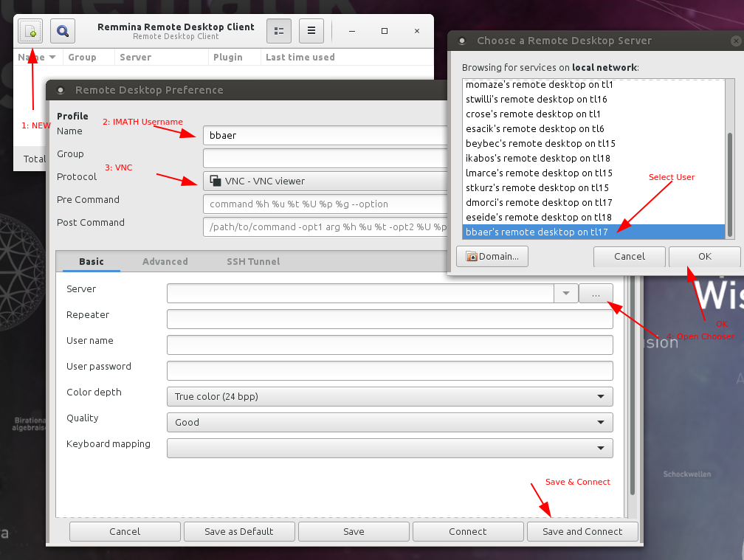
Task: Click the Domain button folder icon
Action: click(472, 257)
